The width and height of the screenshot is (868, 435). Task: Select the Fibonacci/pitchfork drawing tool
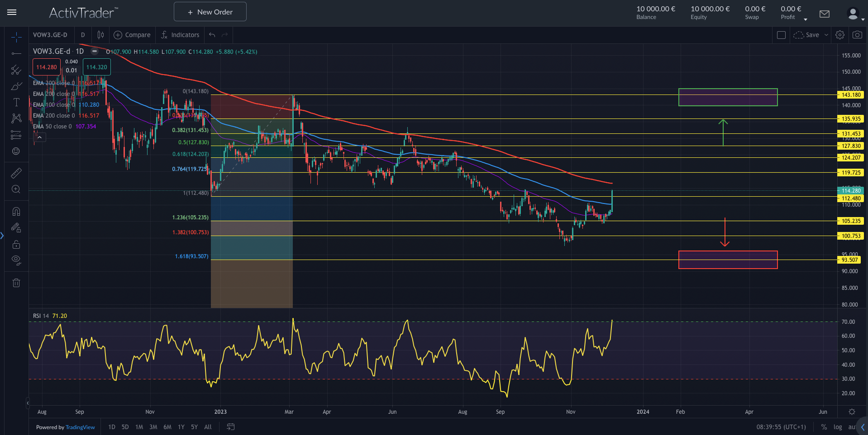(16, 70)
